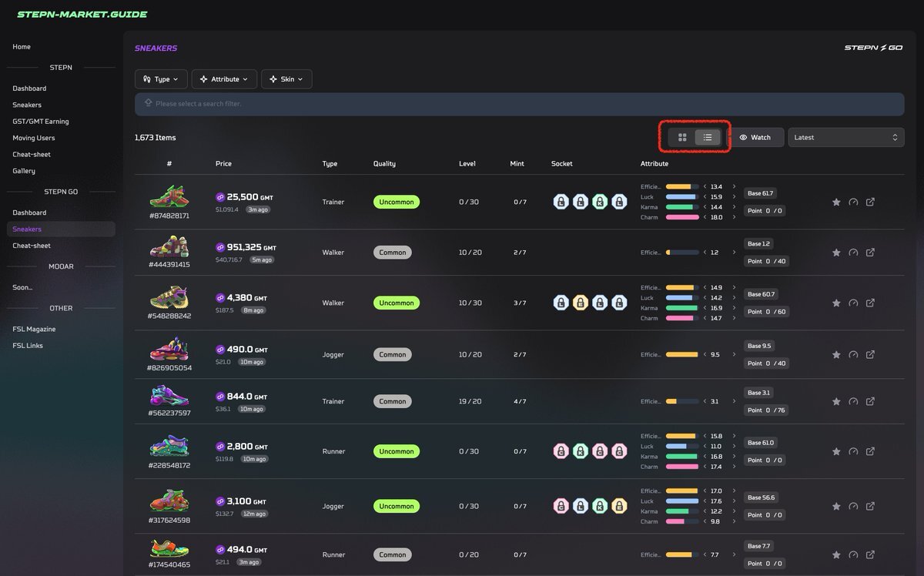The width and height of the screenshot is (924, 576).
Task: Click the green socket of sneaker #228548172
Action: 581,451
